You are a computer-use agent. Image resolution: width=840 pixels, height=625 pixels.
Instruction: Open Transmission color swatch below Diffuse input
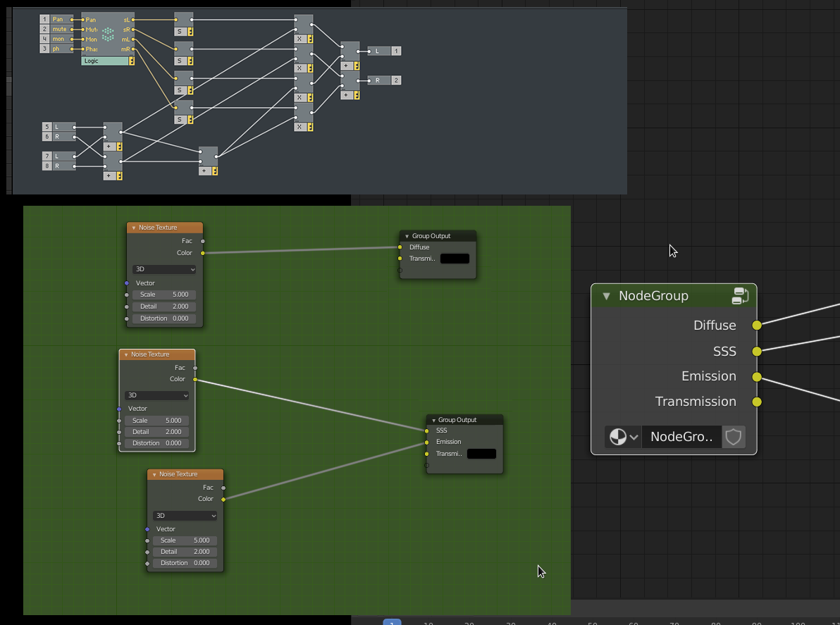(x=455, y=259)
